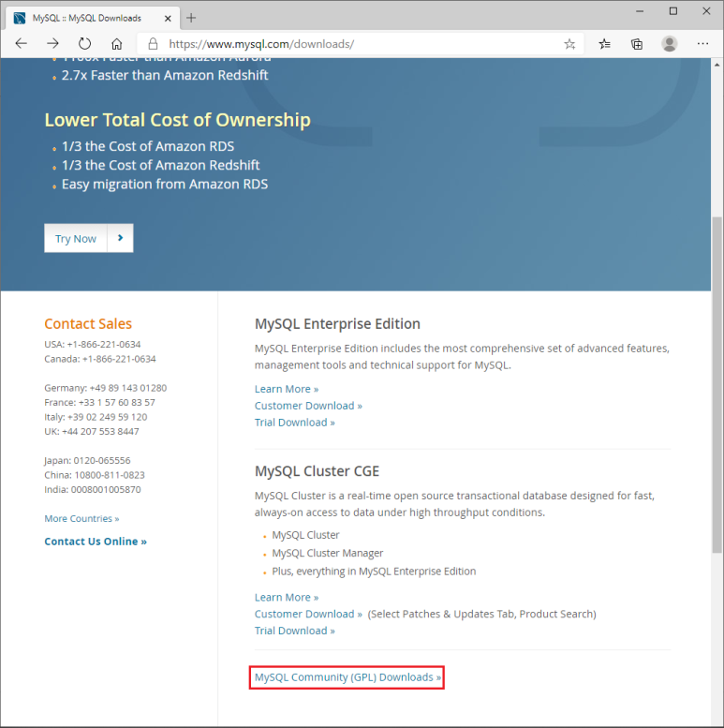Open Enterprise Edition Customer Download link
Screen dimensions: 724x728
308,406
